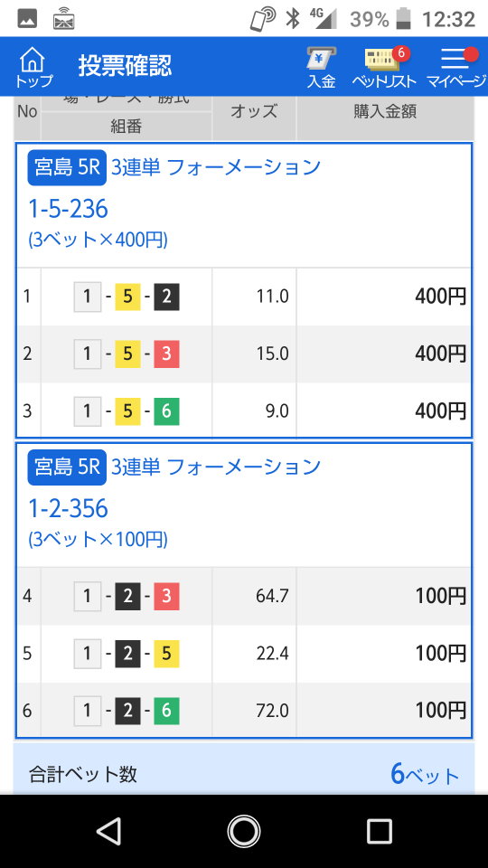Image resolution: width=488 pixels, height=868 pixels.
Task: Tap the green 6 swatch in row 3
Action: (x=166, y=411)
